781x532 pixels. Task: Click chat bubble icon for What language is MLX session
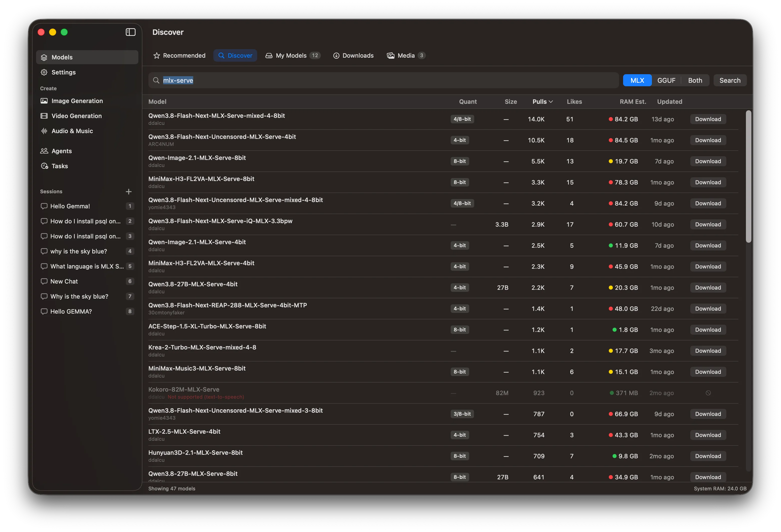[x=44, y=266]
